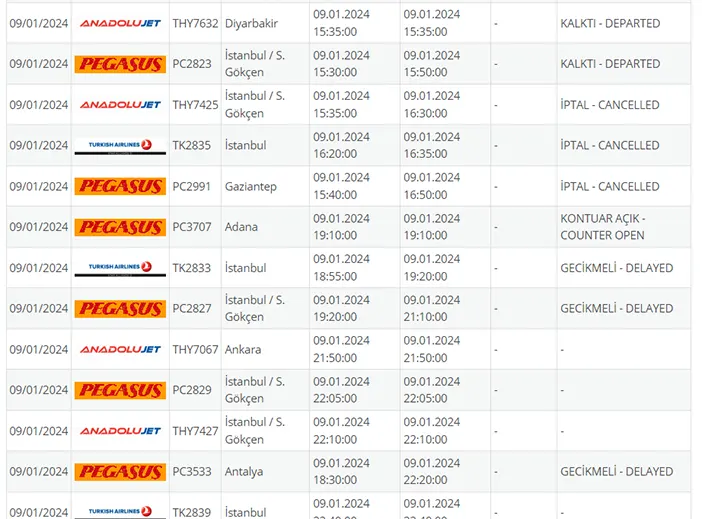Select the Pegasus logo in the Gaziantep row
The width and height of the screenshot is (702, 519).
(x=120, y=187)
